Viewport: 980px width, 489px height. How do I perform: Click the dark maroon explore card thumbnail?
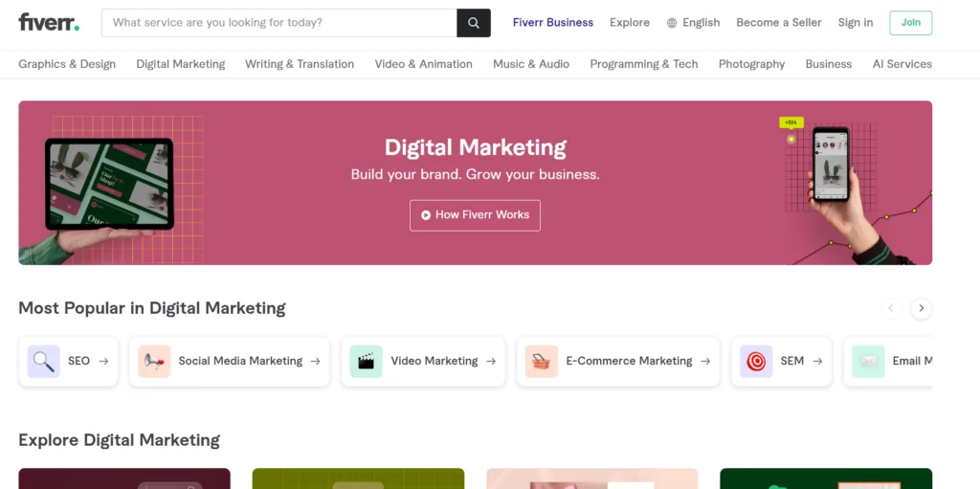[x=124, y=479]
